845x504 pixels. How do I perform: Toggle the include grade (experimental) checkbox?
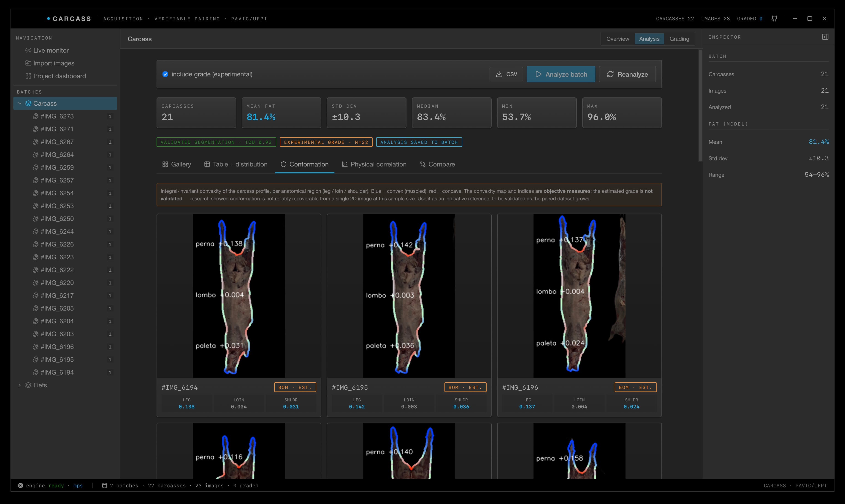point(165,74)
